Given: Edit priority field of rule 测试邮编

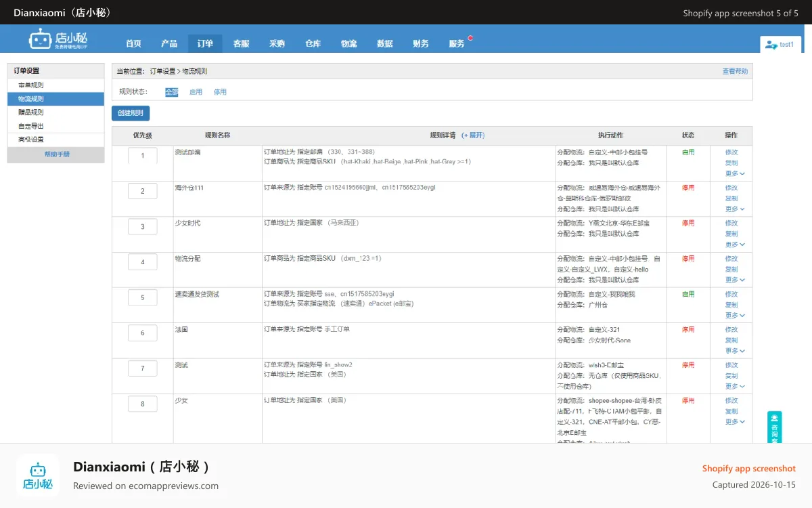Looking at the screenshot, I should 143,156.
